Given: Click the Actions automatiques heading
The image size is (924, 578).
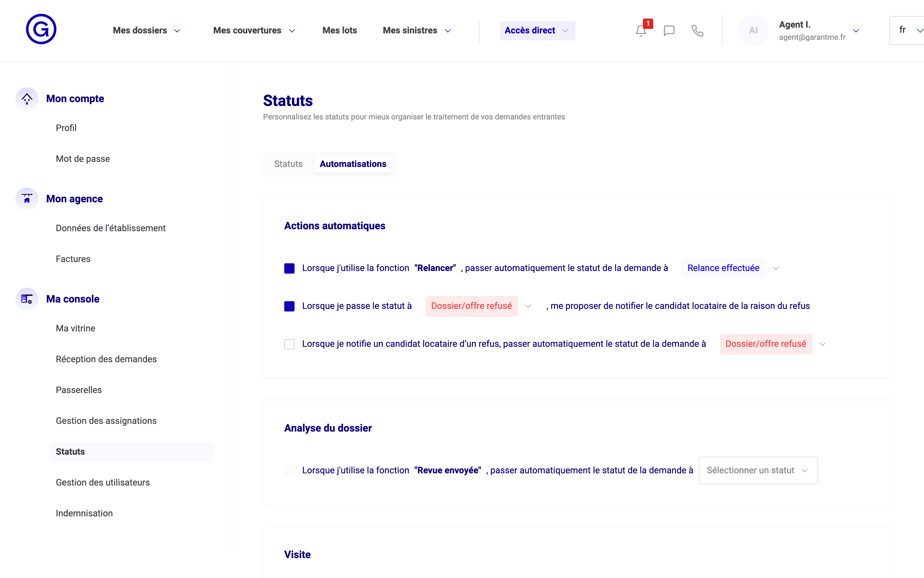Looking at the screenshot, I should 335,226.
